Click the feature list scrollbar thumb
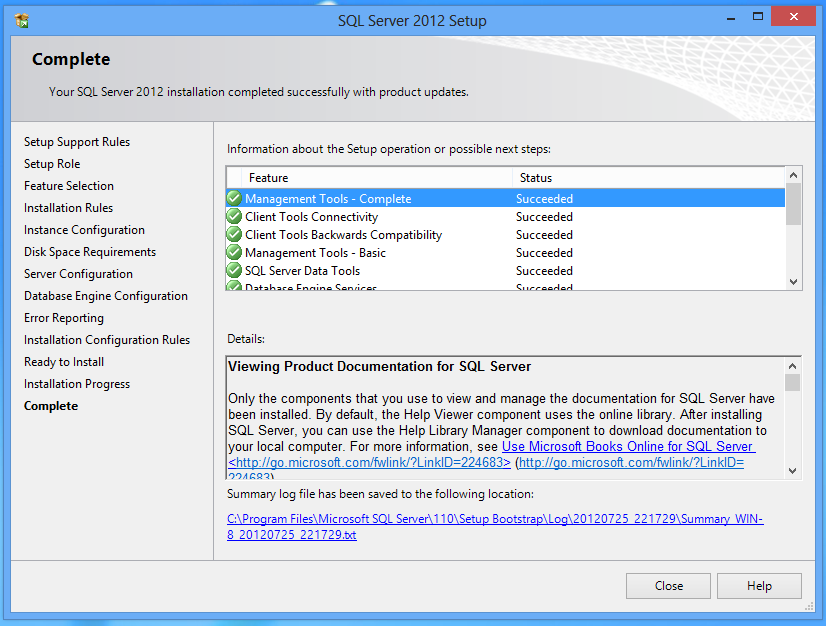 [x=793, y=204]
